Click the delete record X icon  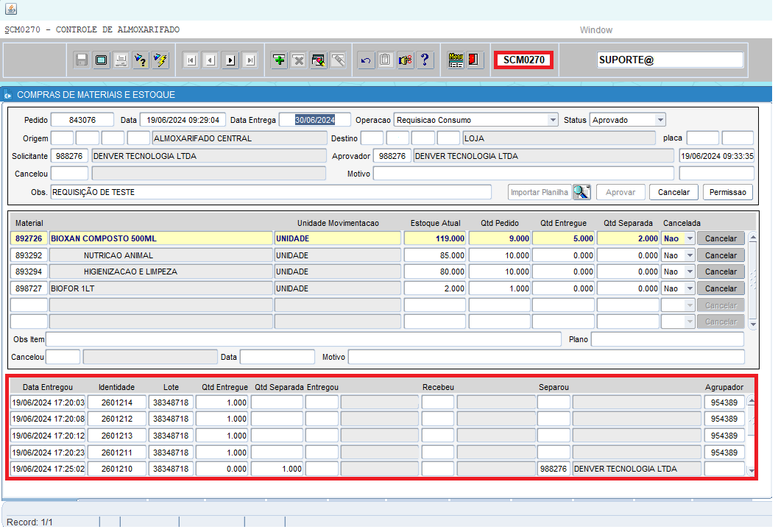298,60
